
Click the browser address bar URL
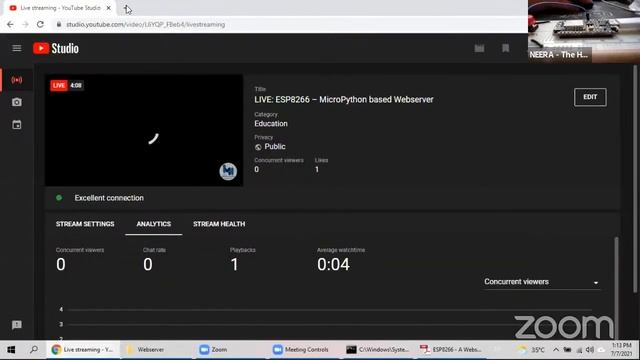[x=146, y=24]
